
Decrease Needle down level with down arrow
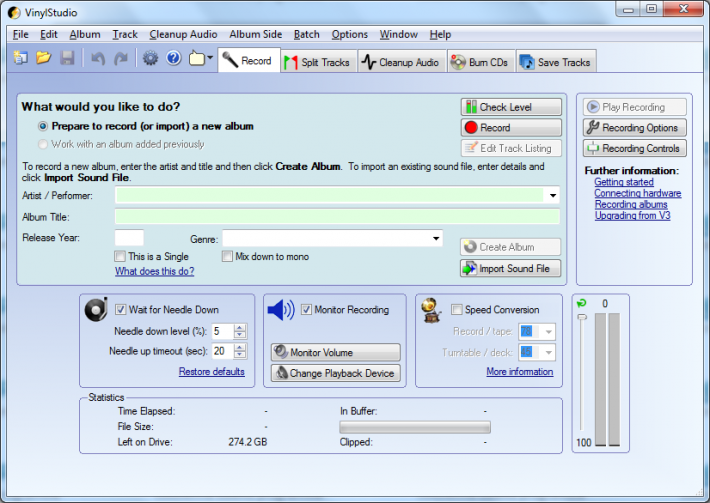pos(240,335)
